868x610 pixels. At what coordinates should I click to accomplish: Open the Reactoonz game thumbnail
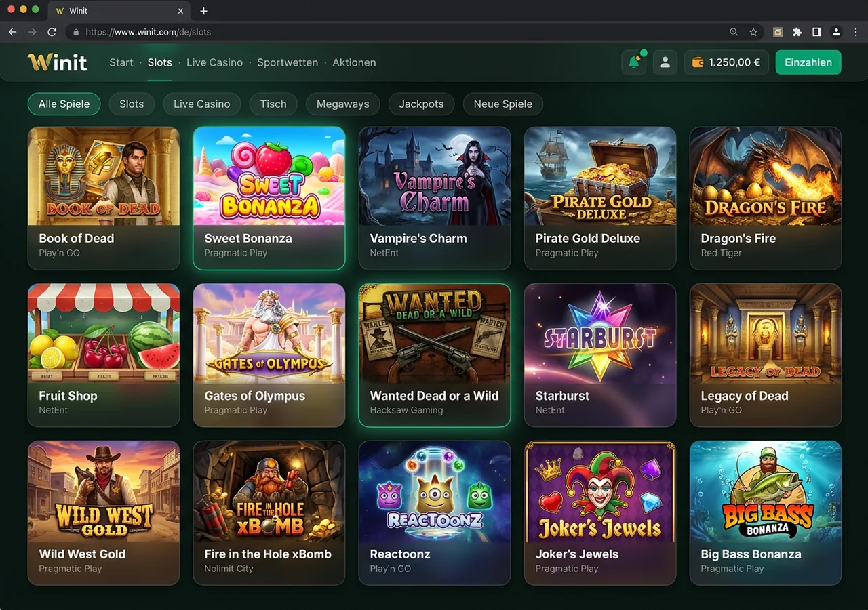click(435, 491)
